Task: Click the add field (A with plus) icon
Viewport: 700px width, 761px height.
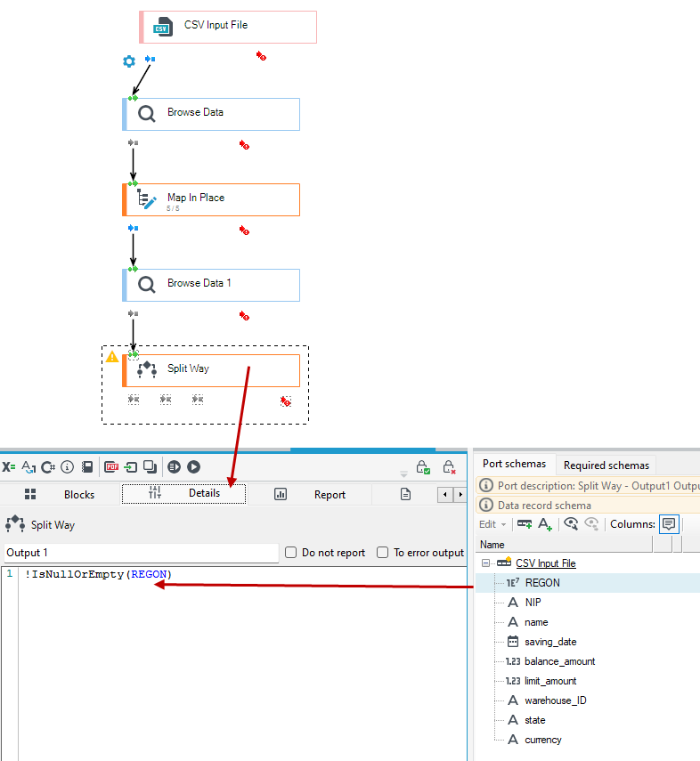Action: (x=545, y=524)
